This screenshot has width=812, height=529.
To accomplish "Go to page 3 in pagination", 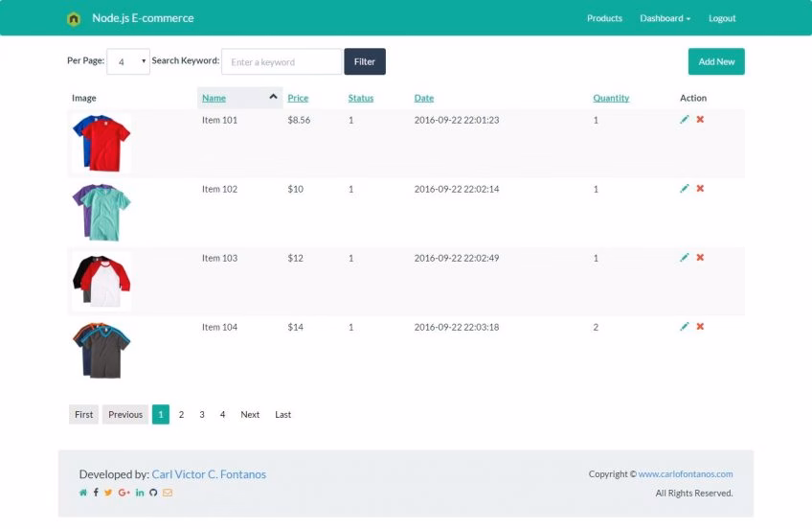I will [x=202, y=414].
